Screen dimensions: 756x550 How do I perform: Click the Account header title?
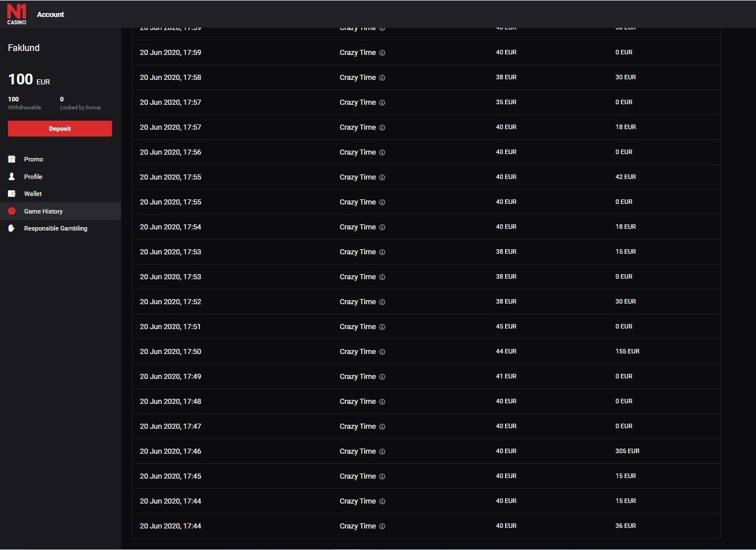(50, 14)
